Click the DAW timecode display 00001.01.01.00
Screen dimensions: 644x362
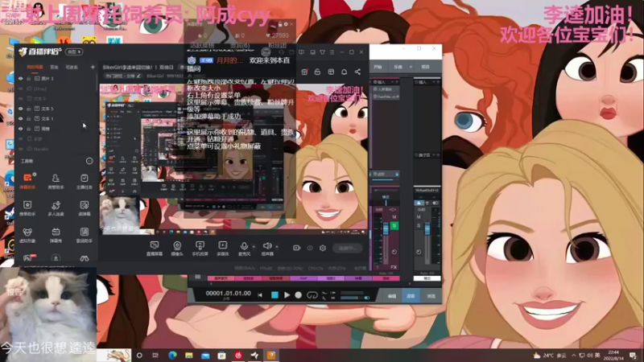tap(228, 294)
